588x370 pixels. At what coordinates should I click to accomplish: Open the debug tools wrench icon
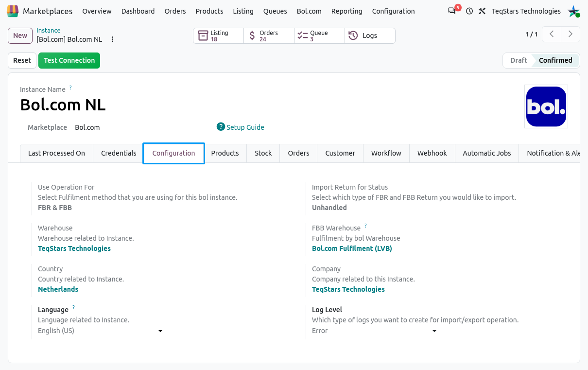(x=482, y=11)
